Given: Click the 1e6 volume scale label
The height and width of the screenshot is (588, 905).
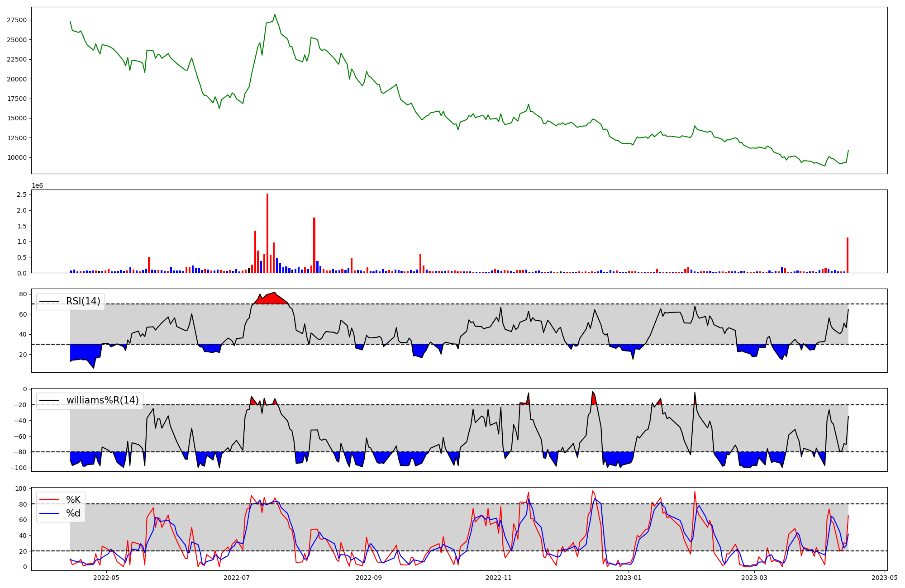Looking at the screenshot, I should click(37, 186).
